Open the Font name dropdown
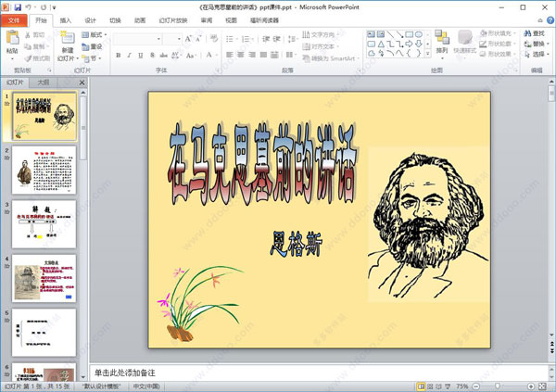This screenshot has height=392, width=556. (158, 39)
